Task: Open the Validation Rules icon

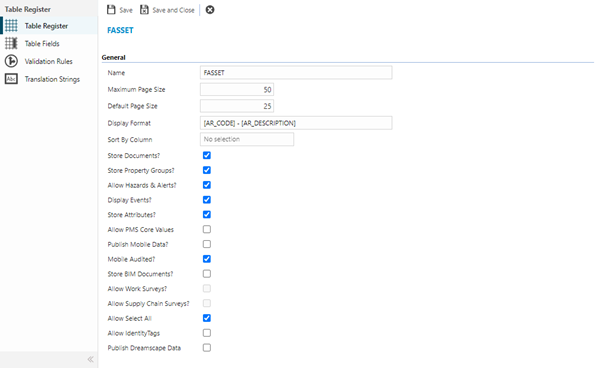Action: click(x=11, y=61)
